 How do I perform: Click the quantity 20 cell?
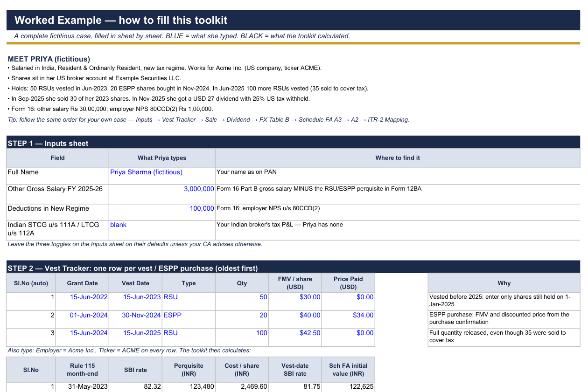[x=242, y=320]
